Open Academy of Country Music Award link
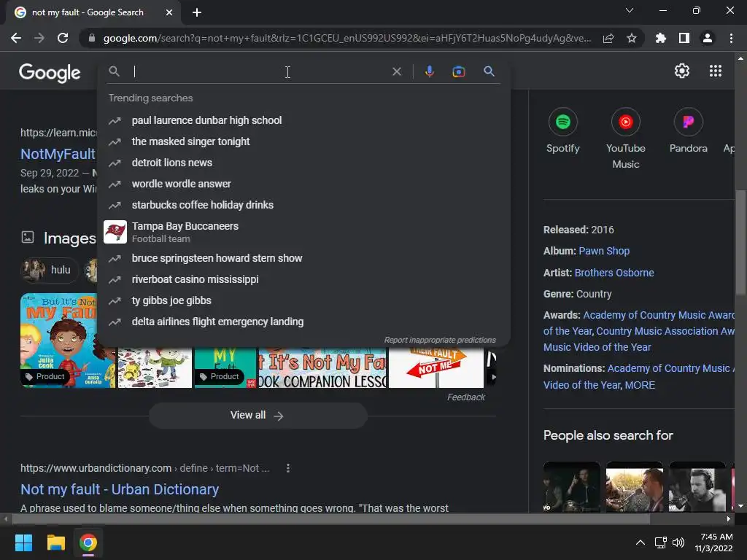 pyautogui.click(x=659, y=315)
